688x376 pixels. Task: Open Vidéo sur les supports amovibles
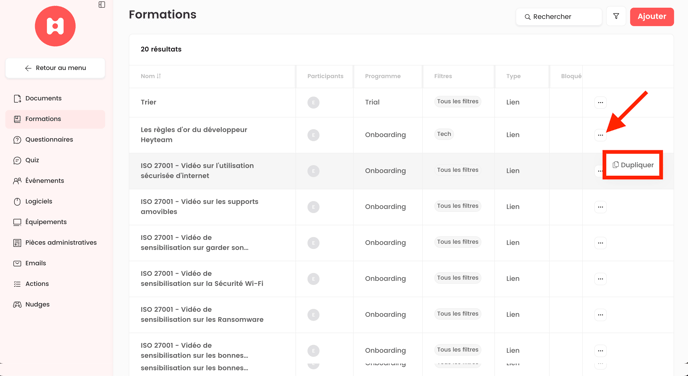pyautogui.click(x=199, y=207)
